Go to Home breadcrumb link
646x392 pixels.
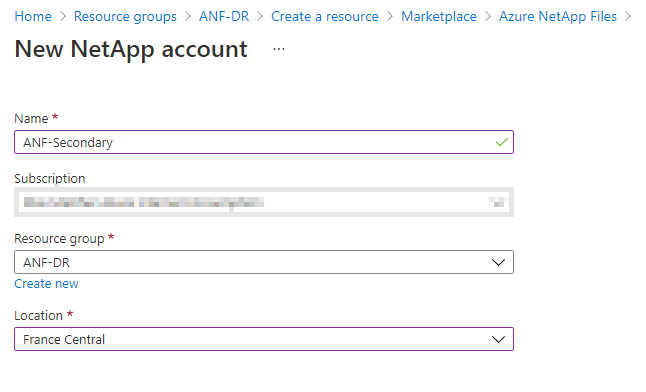pyautogui.click(x=33, y=16)
